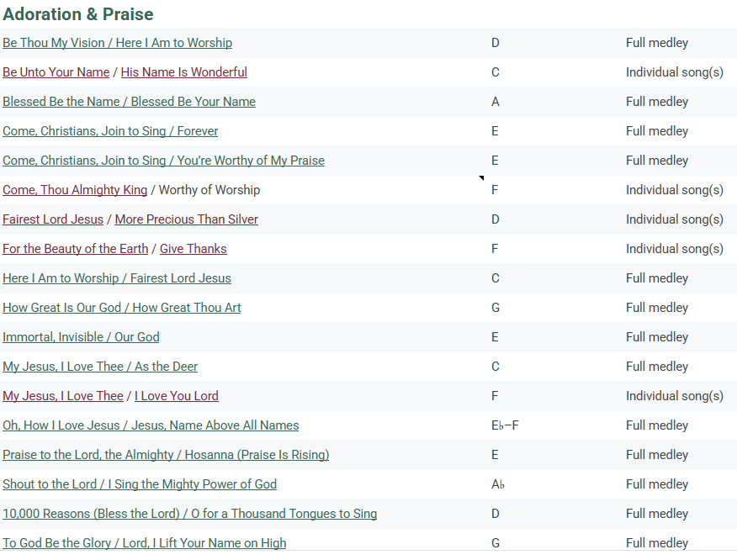The image size is (737, 560).
Task: Select Come, Christians, Join to Sing / Forever
Action: (x=110, y=131)
